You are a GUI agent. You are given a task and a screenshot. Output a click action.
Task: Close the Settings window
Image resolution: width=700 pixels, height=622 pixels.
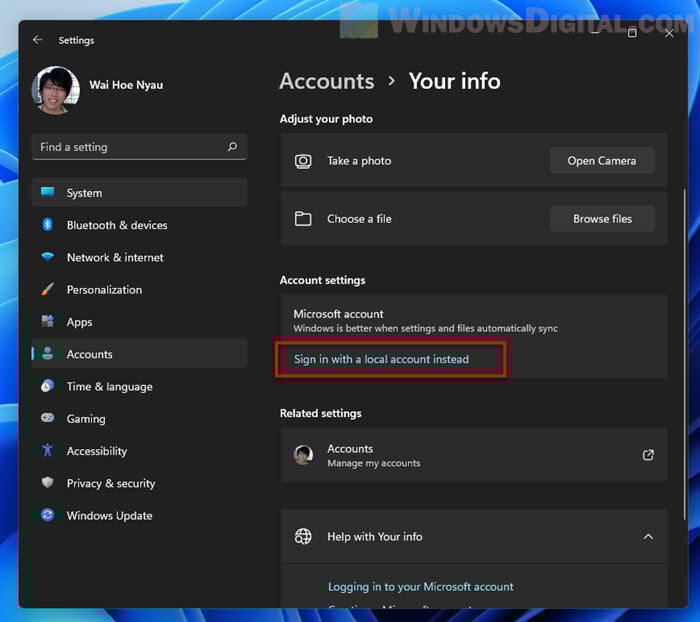[x=668, y=33]
